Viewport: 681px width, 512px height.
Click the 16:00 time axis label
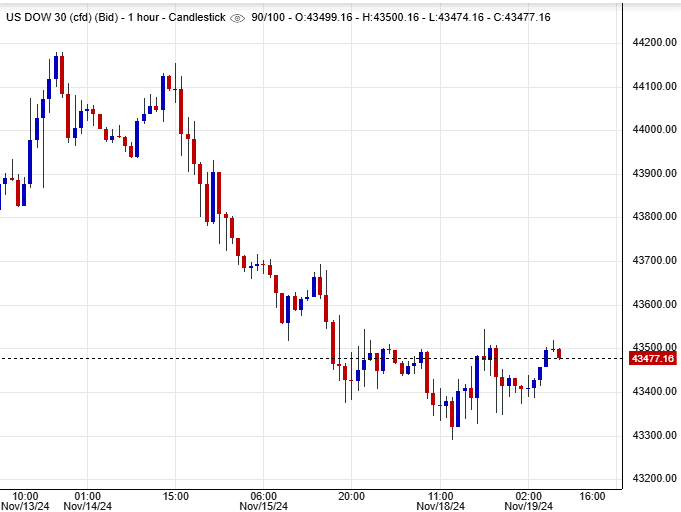click(592, 495)
